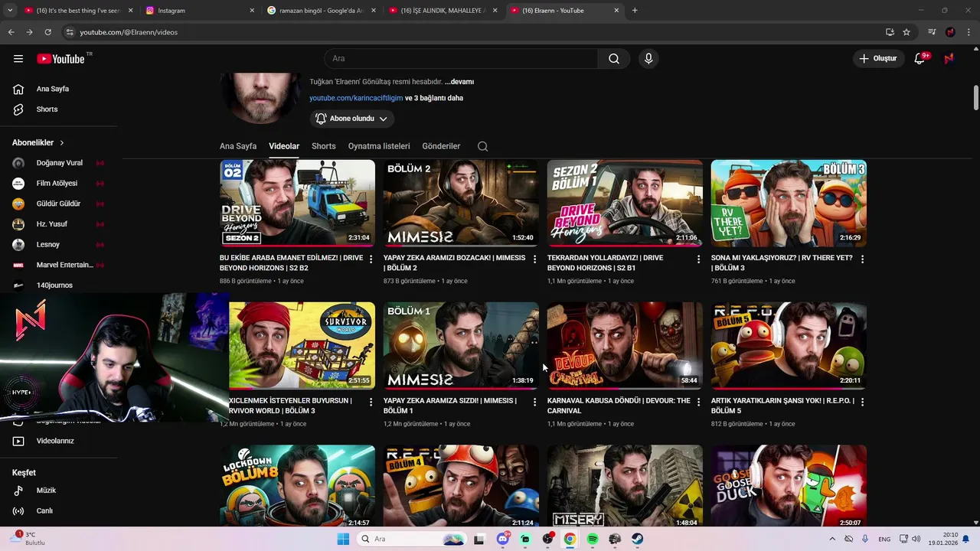Open the Abone olundu subscription dropdown
Screen dimensions: 980x551
point(352,119)
